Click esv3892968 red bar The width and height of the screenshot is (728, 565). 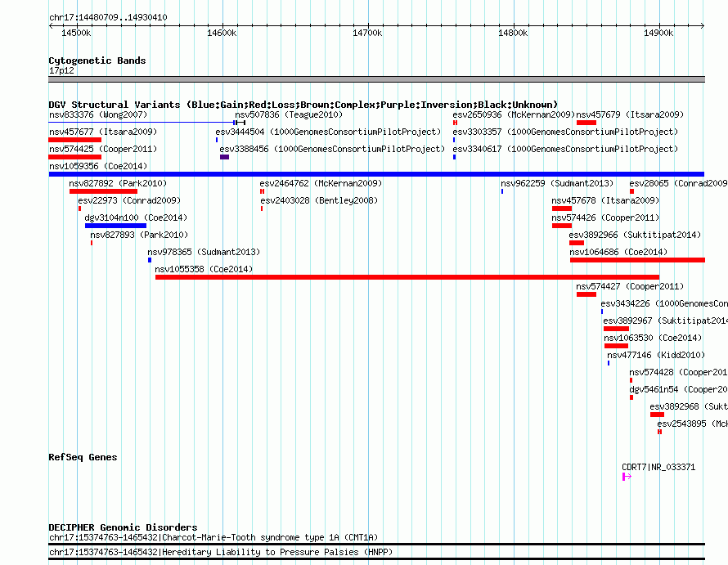pyautogui.click(x=657, y=415)
